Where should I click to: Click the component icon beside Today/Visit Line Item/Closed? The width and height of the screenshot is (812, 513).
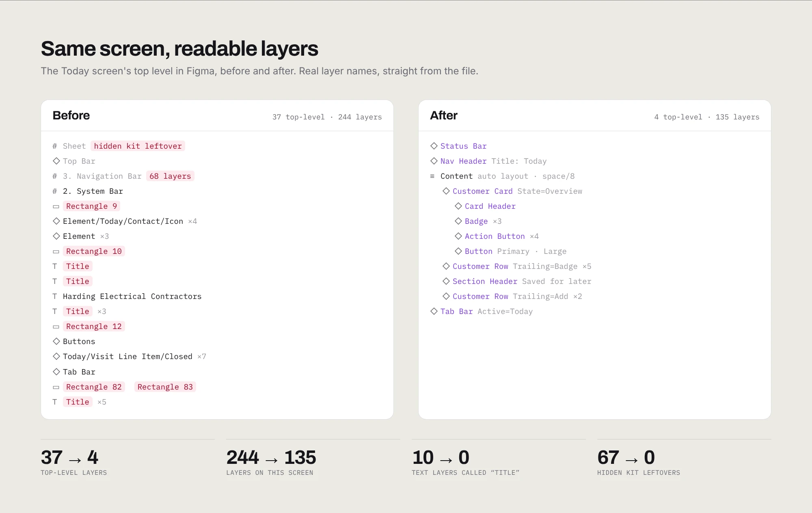click(x=56, y=357)
